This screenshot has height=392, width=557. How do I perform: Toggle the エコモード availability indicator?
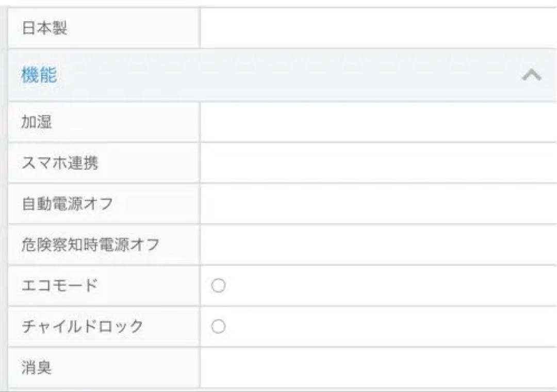click(220, 284)
